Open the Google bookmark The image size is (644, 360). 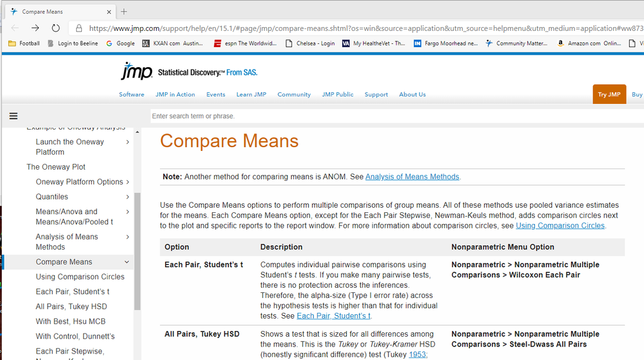(121, 43)
